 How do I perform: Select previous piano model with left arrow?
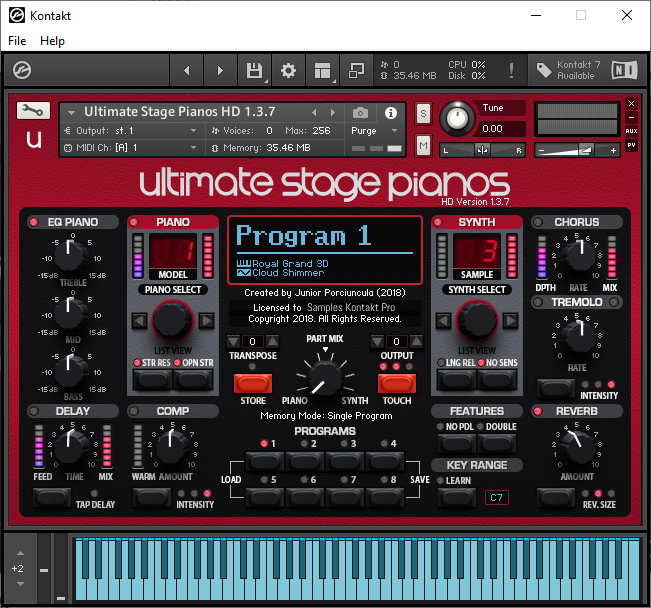140,321
